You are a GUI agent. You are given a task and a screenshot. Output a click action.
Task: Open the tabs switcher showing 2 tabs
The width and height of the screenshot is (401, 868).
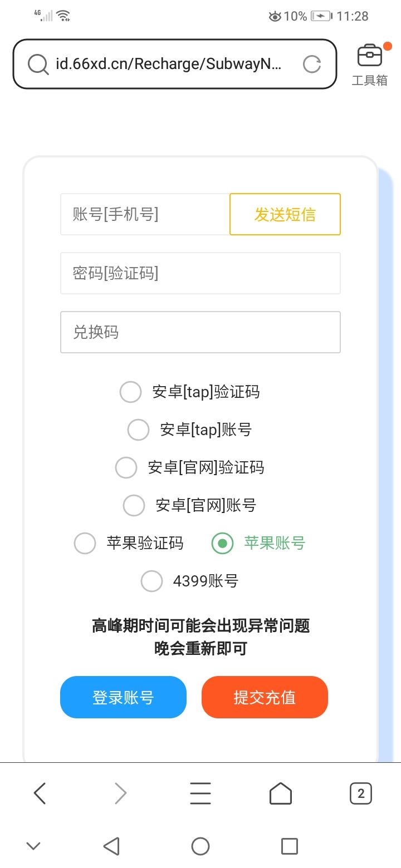pos(360,793)
